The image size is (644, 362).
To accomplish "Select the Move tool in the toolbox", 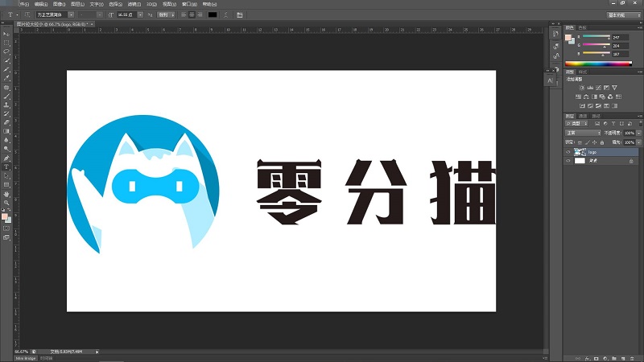I will click(6, 34).
